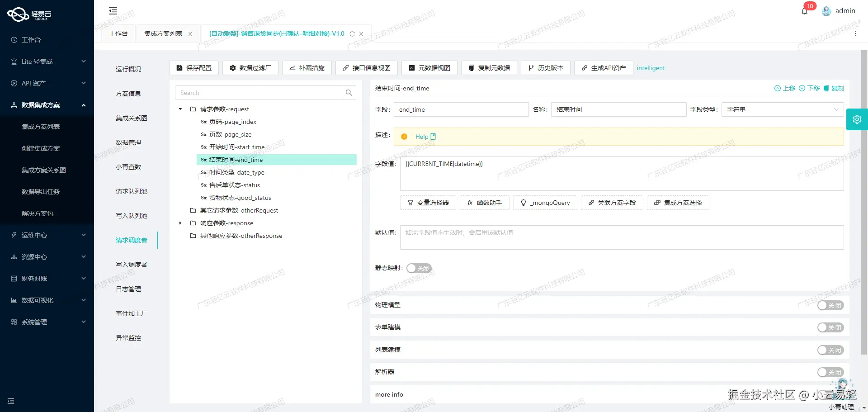Viewport: 868px width, 412px height.
Task: Enable the 物理模型 switch
Action: [x=830, y=305]
